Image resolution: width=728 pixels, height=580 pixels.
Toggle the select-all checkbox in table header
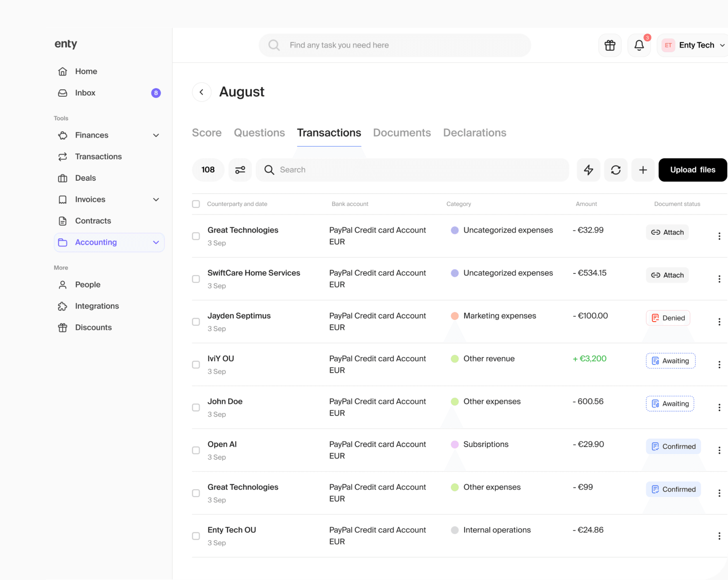196,204
